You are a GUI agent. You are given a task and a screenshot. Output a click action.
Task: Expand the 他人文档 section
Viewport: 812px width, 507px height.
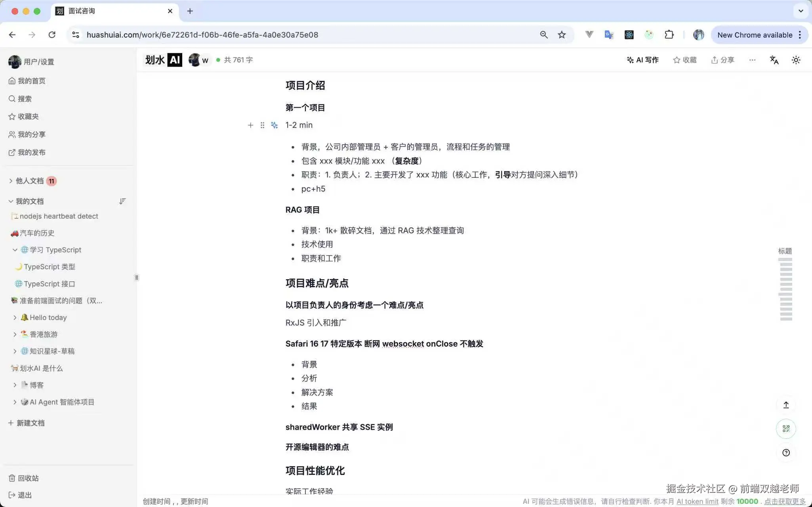(10, 181)
